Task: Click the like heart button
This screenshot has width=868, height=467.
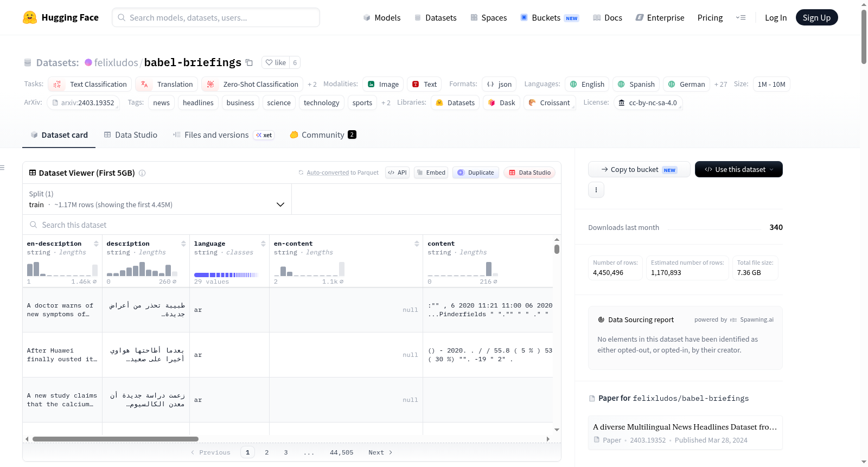Action: [x=276, y=62]
